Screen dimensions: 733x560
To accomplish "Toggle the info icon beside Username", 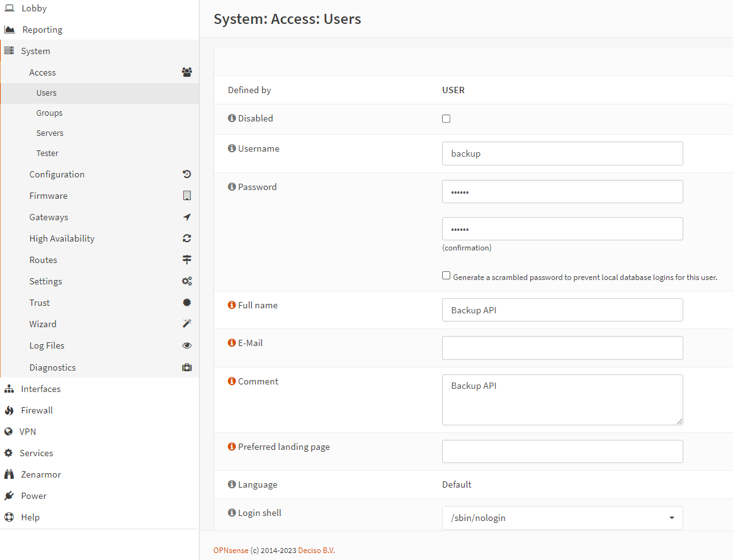I will [x=232, y=148].
